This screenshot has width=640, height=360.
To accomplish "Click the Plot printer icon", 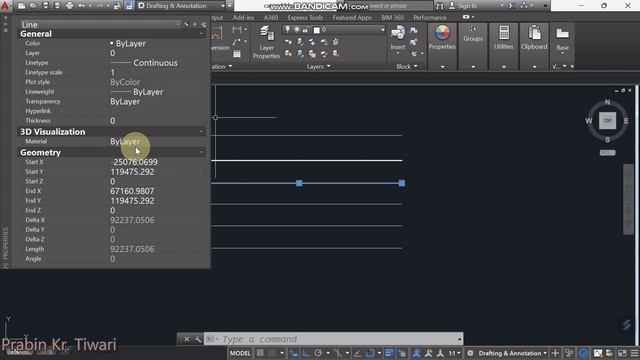I will click(69, 6).
